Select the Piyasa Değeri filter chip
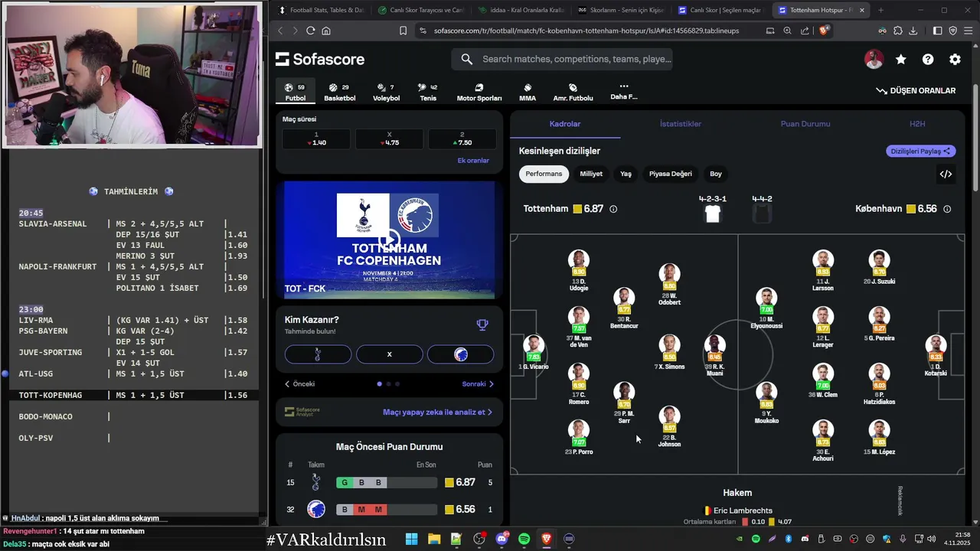980x551 pixels. 670,174
